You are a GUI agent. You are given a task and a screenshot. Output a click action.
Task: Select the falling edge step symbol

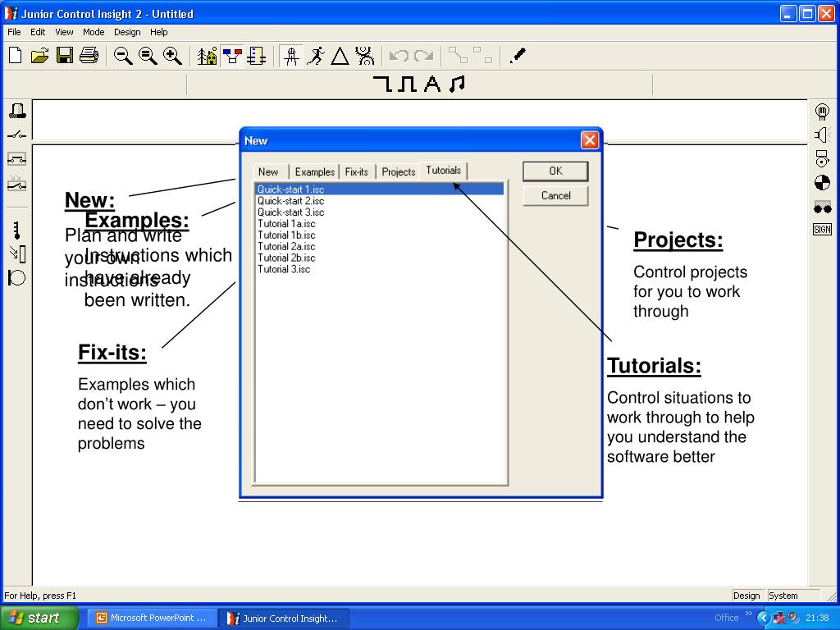tap(383, 84)
